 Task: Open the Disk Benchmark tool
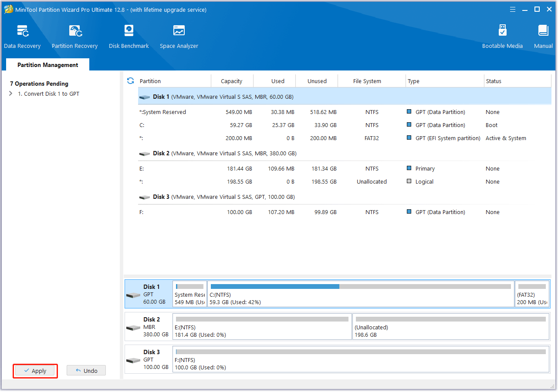point(129,37)
